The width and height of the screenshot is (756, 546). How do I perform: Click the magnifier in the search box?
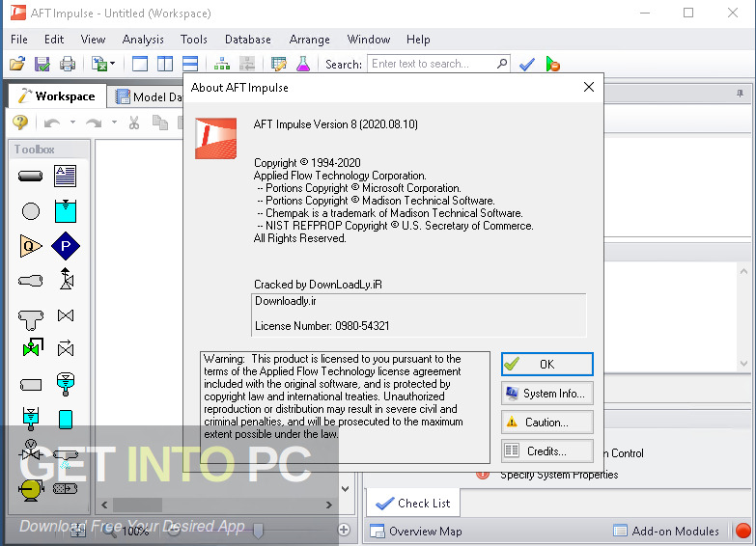(502, 63)
